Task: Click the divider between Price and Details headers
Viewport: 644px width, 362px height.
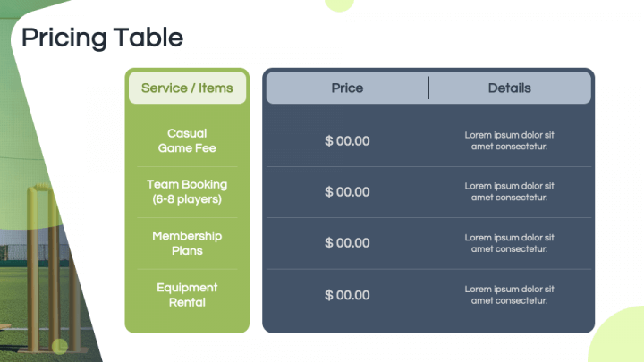Action: [428, 88]
